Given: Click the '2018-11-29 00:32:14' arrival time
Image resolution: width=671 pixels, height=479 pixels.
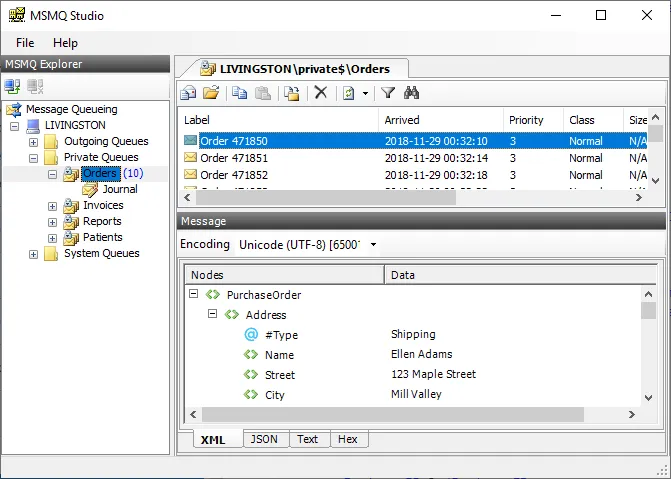Looking at the screenshot, I should 436,158.
